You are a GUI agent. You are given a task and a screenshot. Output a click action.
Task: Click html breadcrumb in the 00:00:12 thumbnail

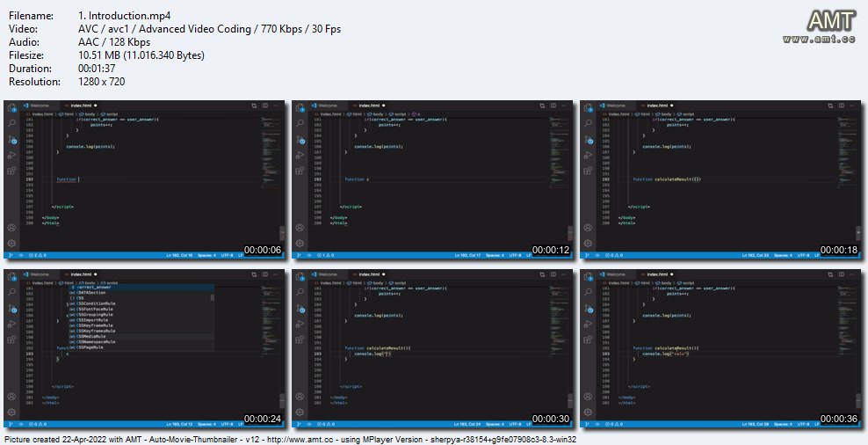355,113
